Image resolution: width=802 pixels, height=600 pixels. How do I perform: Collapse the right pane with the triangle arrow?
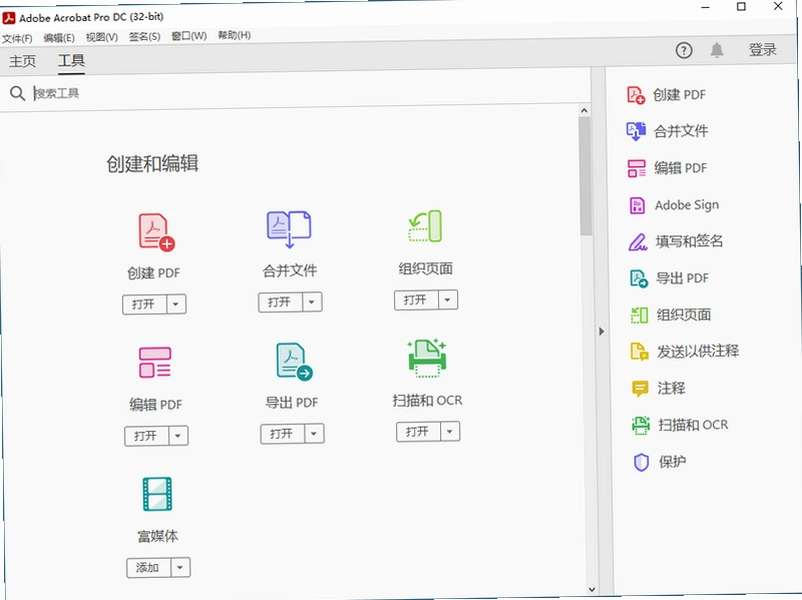[x=602, y=331]
